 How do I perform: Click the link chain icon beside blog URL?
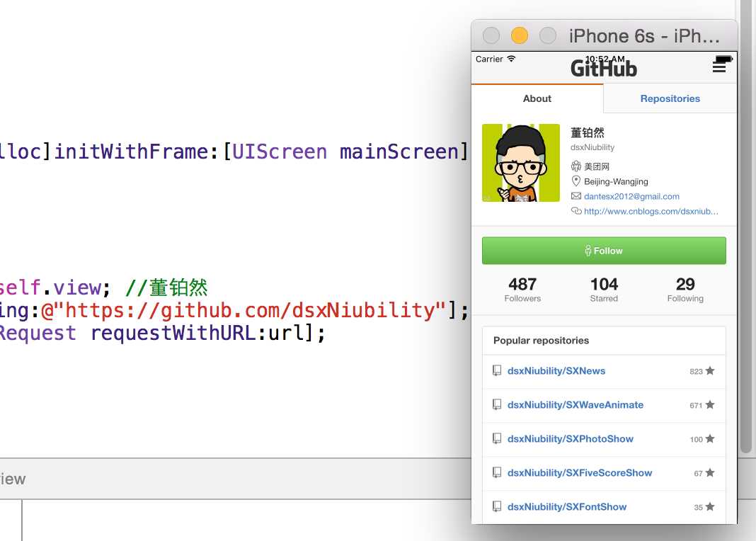coord(576,211)
